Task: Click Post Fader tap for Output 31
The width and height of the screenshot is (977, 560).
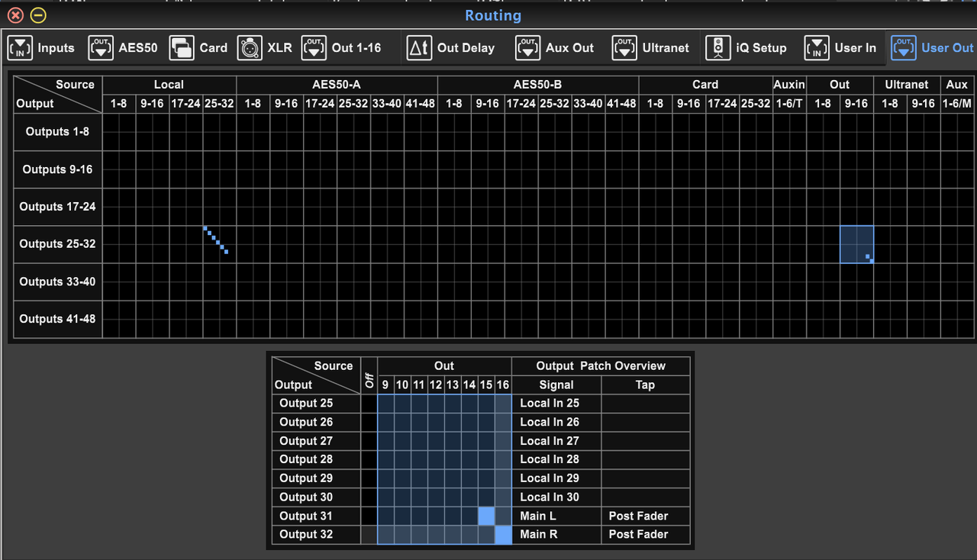Action: click(646, 516)
